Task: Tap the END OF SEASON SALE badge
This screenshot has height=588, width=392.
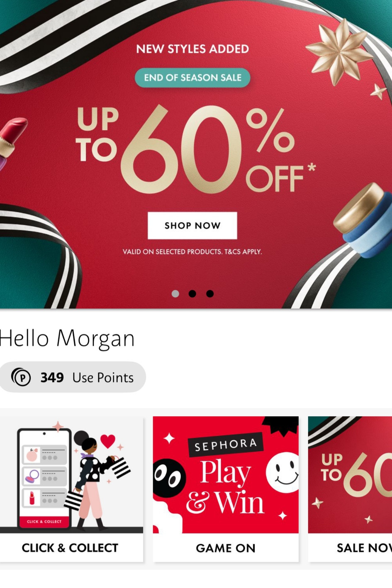Action: pyautogui.click(x=192, y=78)
